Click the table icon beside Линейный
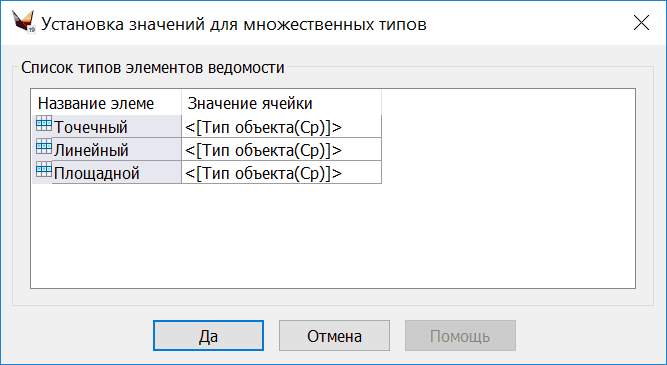The width and height of the screenshot is (667, 365). pos(44,147)
